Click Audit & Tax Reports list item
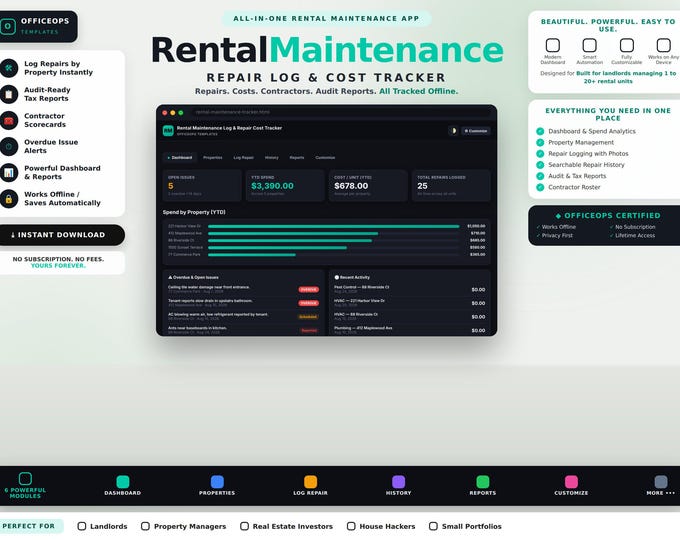 pyautogui.click(x=577, y=176)
